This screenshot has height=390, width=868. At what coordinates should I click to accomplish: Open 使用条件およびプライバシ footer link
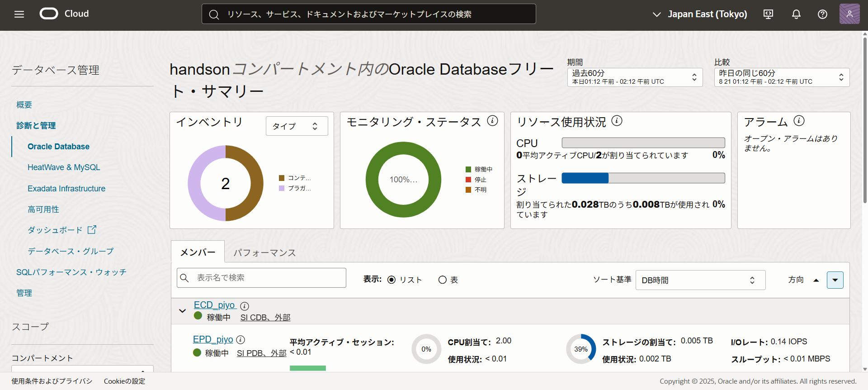pyautogui.click(x=52, y=381)
